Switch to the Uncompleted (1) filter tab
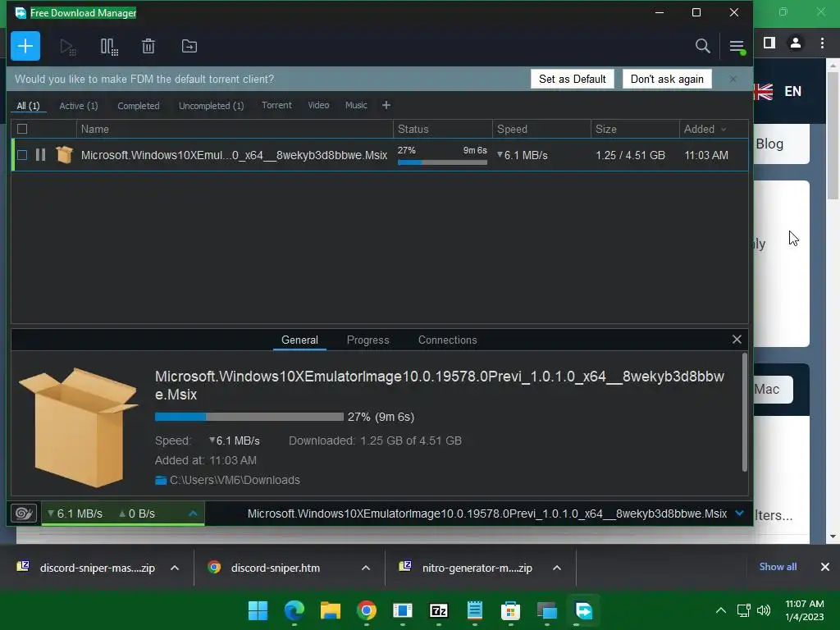 (x=211, y=106)
